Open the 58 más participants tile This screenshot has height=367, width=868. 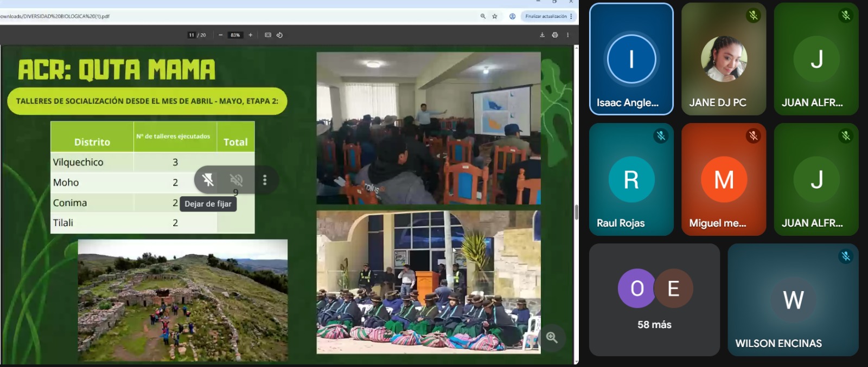[x=654, y=300]
